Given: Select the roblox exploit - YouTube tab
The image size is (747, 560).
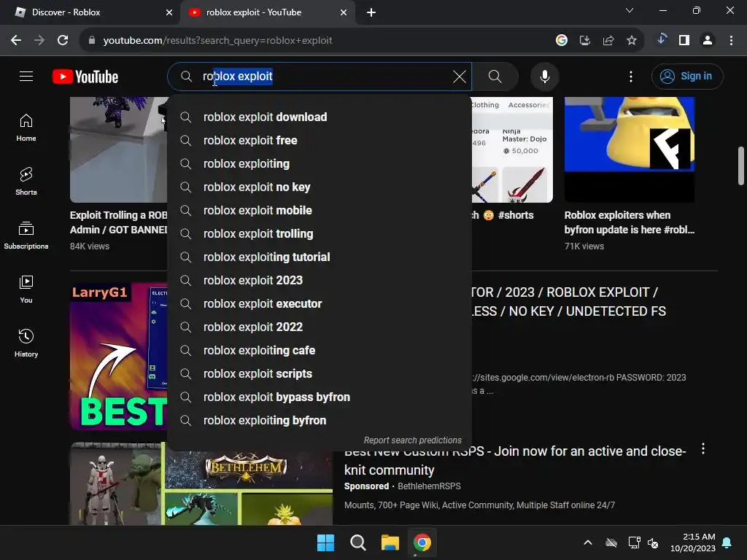Looking at the screenshot, I should pyautogui.click(x=268, y=12).
